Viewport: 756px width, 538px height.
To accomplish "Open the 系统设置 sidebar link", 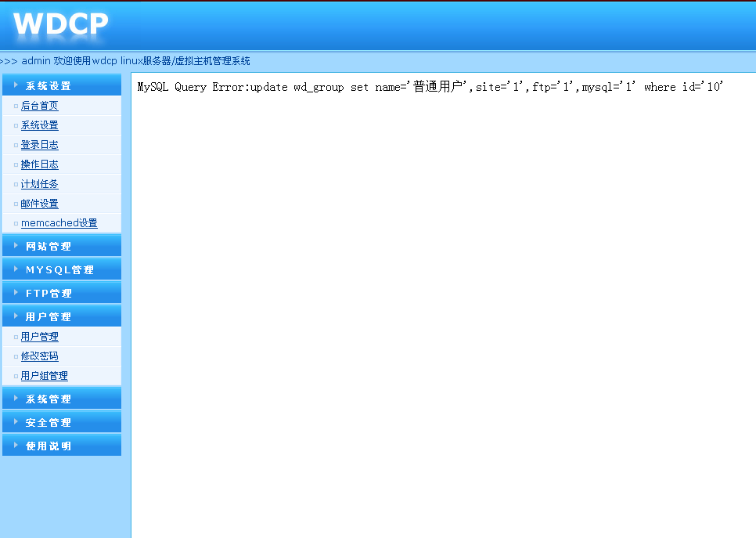I will (40, 125).
